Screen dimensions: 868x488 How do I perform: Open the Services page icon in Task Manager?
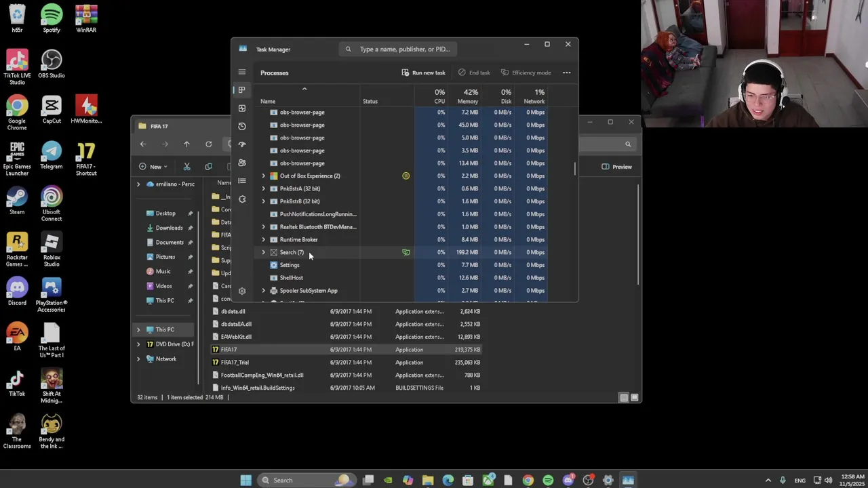(241, 199)
